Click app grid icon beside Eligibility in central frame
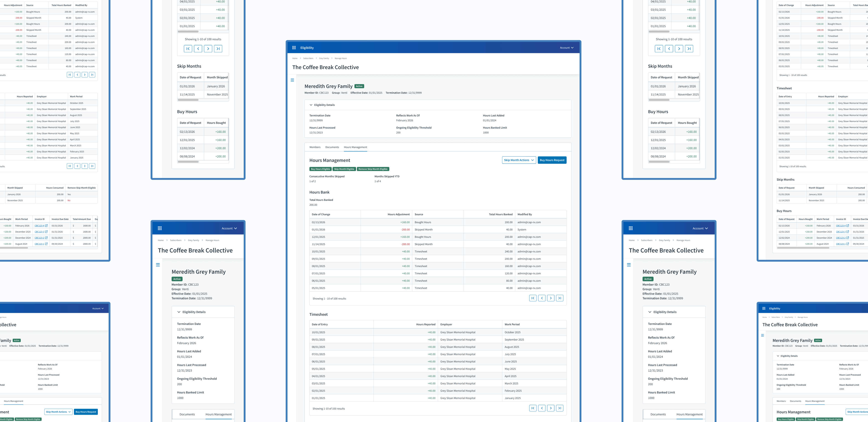Viewport: 868px width, 422px height. pyautogui.click(x=294, y=47)
